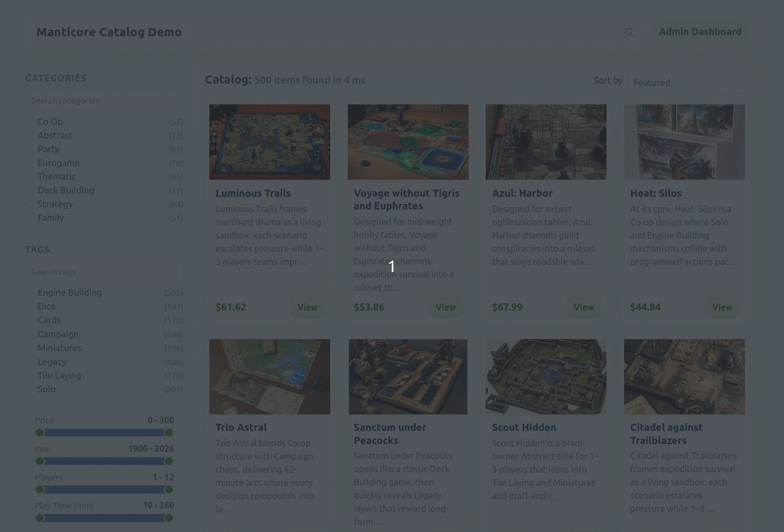Click the Scout Hidden title

click(524, 427)
